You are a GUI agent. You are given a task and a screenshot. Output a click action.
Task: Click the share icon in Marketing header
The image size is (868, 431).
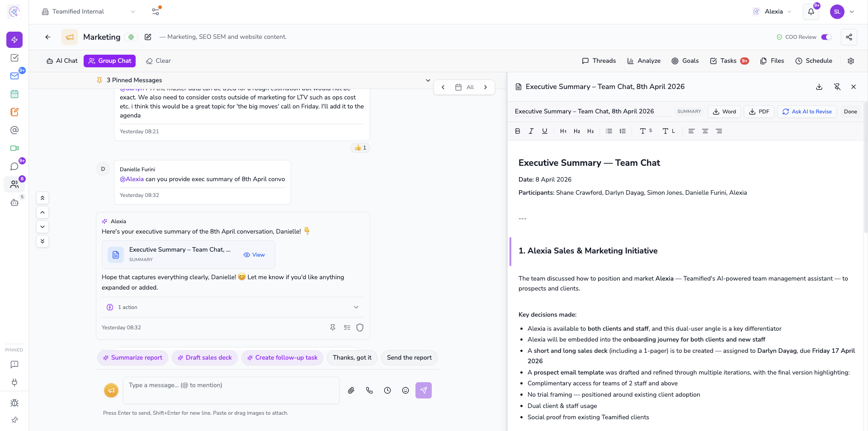(849, 37)
